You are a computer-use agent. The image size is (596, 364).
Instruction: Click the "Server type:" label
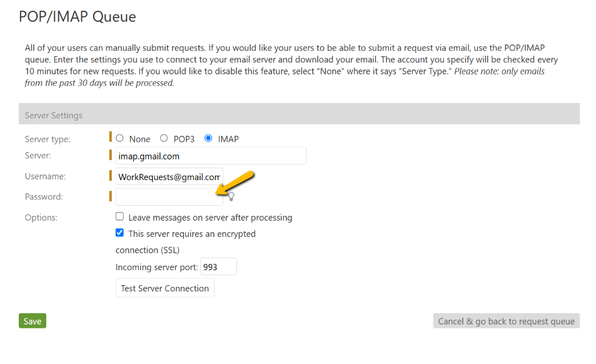pos(48,139)
